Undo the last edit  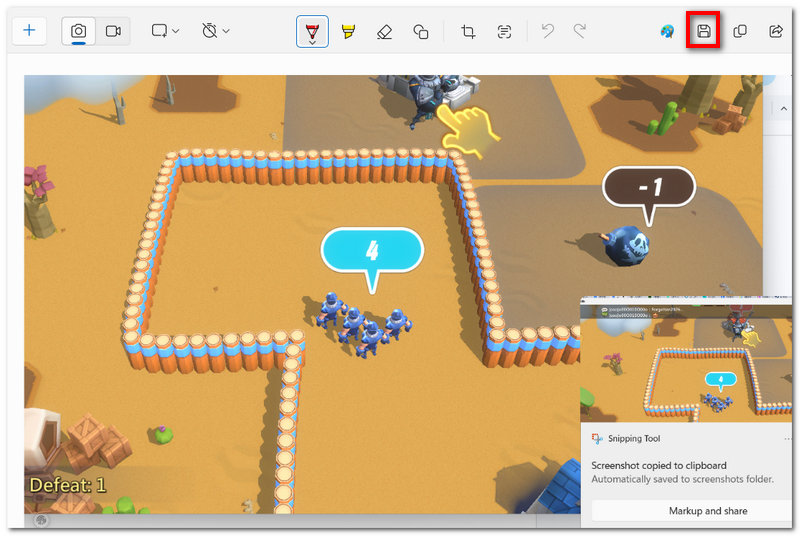pos(548,31)
